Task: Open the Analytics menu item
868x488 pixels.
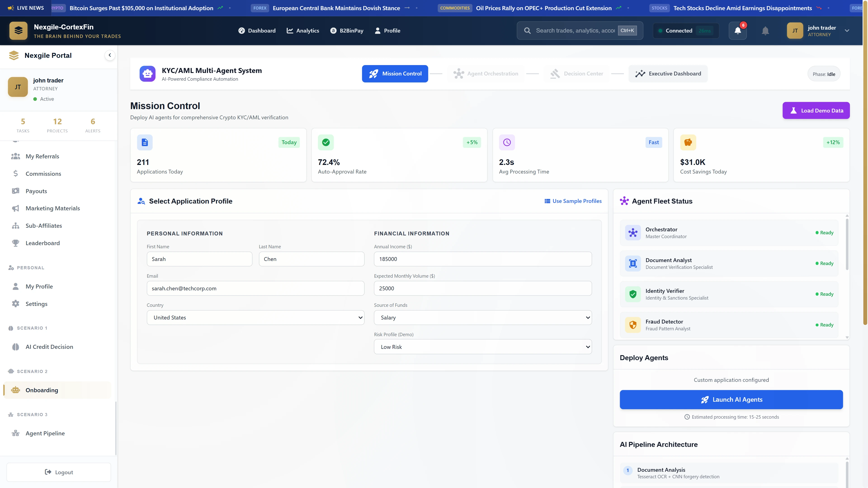Action: coord(303,30)
